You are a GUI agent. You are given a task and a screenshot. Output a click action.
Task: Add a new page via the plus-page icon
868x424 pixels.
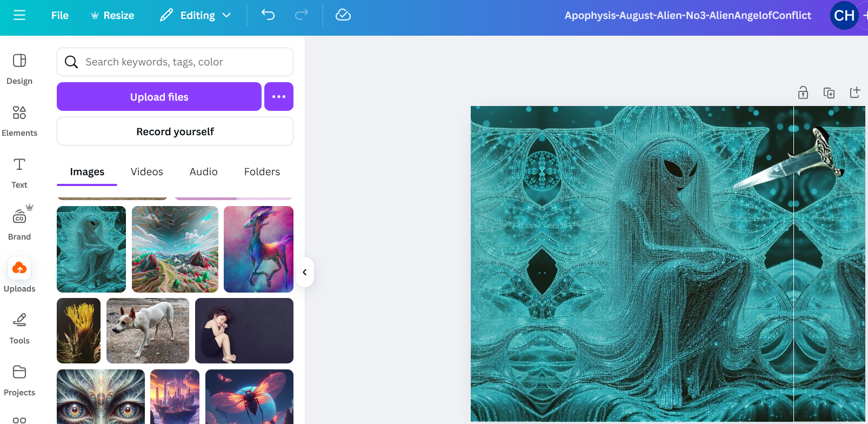point(855,92)
